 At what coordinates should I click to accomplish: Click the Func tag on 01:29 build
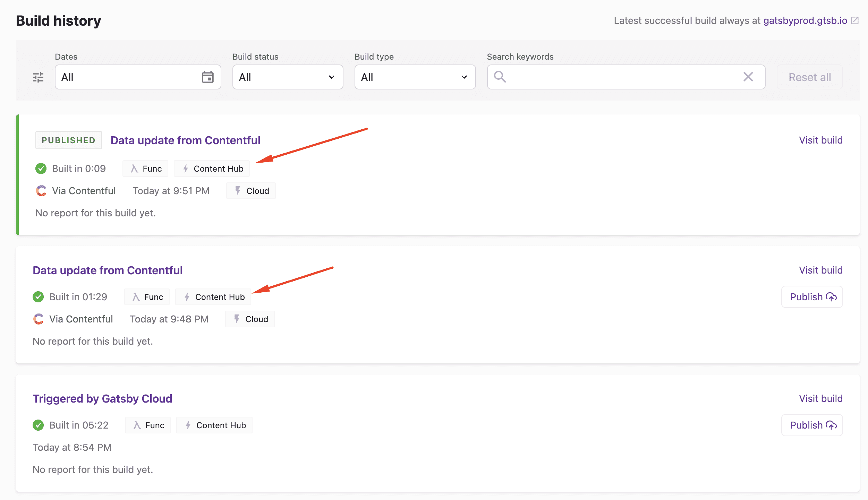pos(147,297)
